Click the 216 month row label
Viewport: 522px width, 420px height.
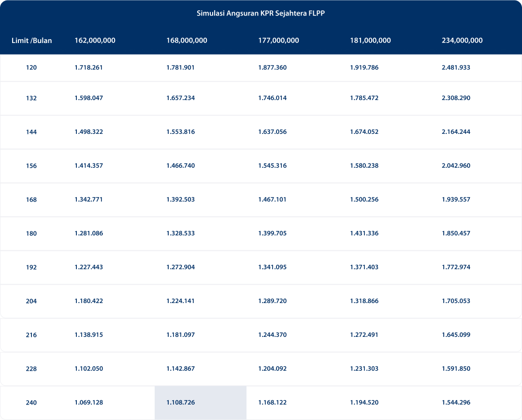pos(31,335)
